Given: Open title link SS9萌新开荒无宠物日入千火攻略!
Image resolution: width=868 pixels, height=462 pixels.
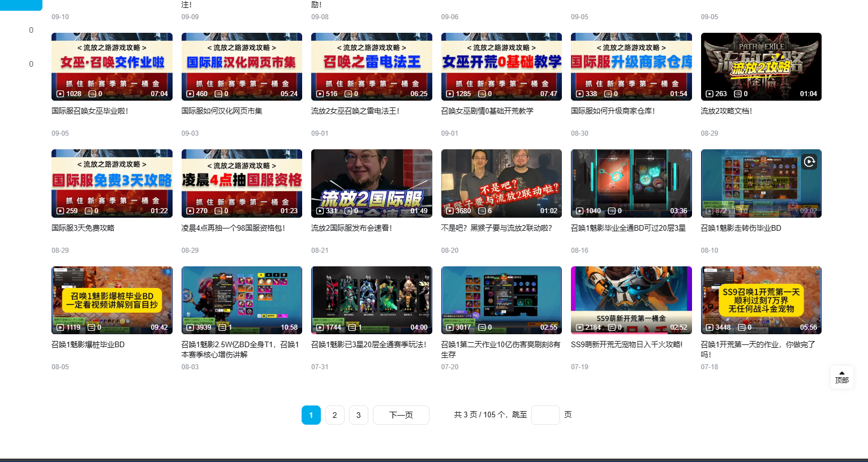Looking at the screenshot, I should (627, 344).
